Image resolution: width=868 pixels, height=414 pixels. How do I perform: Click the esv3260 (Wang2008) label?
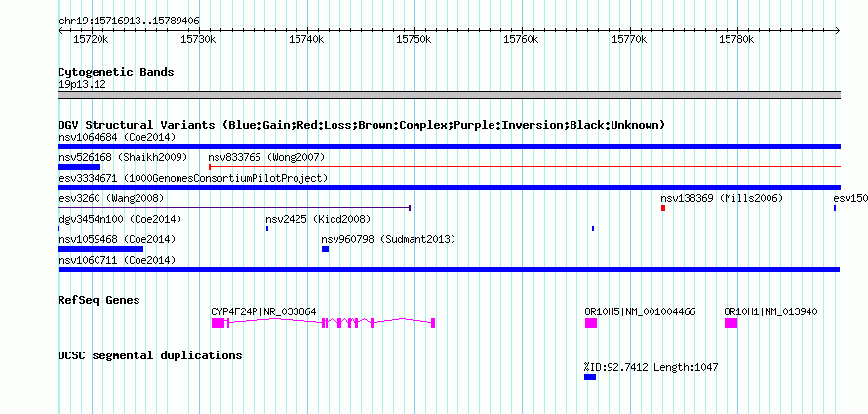(111, 198)
